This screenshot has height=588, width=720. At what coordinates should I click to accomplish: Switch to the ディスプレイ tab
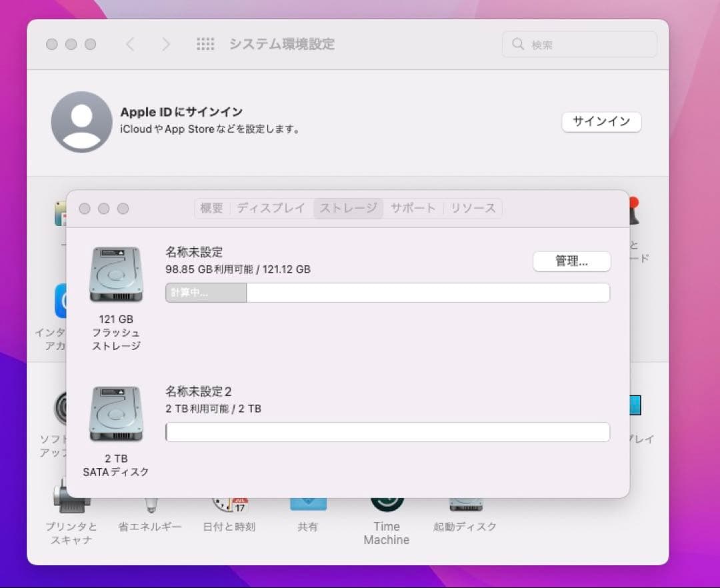click(x=270, y=208)
